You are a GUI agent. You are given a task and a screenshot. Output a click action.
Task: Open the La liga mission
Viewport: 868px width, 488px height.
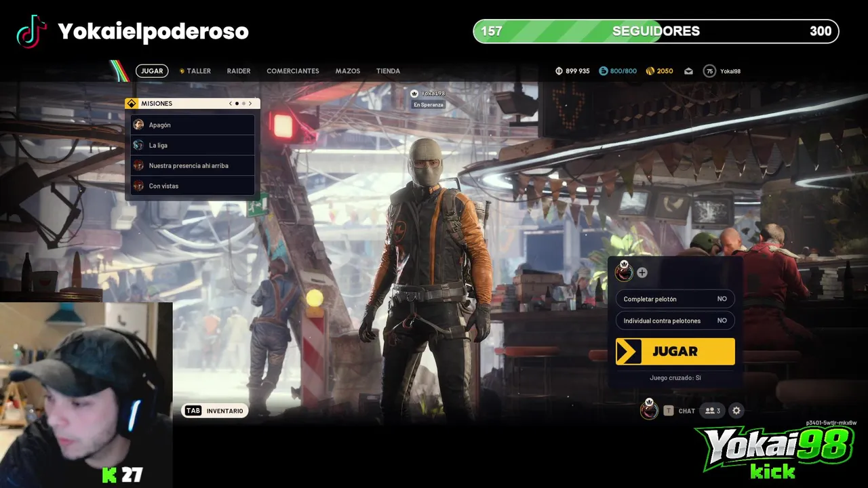point(193,145)
